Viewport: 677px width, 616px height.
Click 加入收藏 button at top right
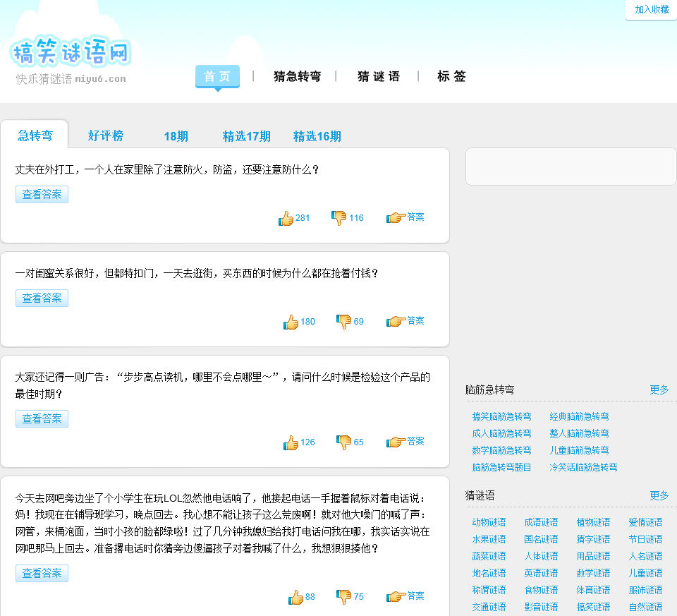[x=652, y=9]
